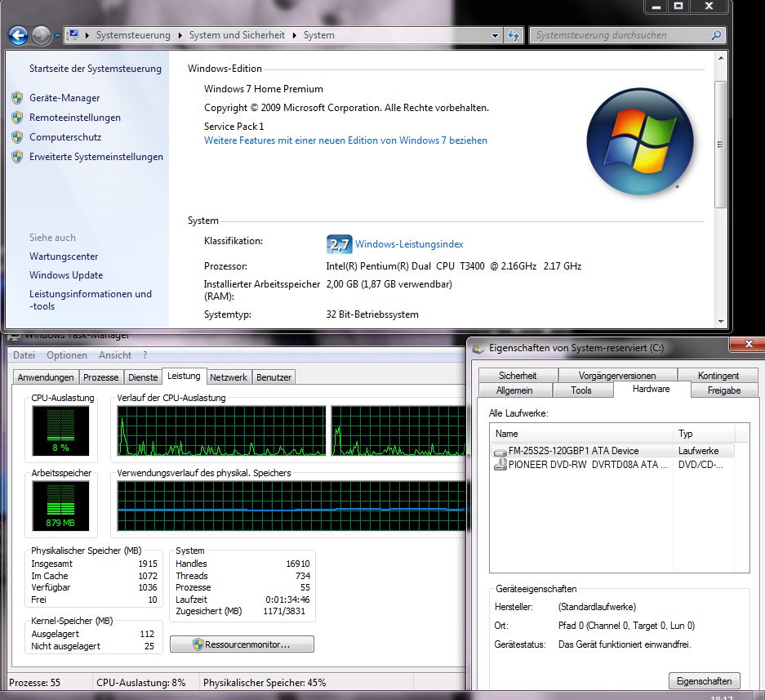Click the drive icon in Eigenschaften title

pos(478,349)
